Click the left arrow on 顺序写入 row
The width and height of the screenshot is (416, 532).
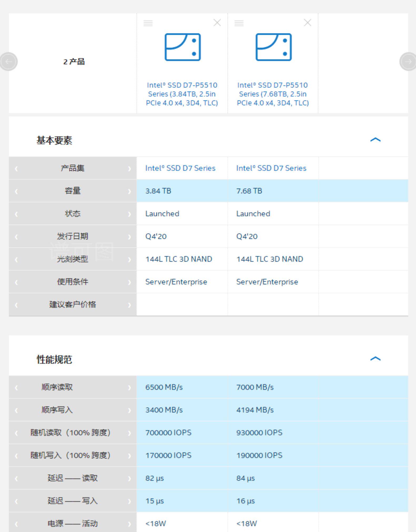tap(16, 410)
